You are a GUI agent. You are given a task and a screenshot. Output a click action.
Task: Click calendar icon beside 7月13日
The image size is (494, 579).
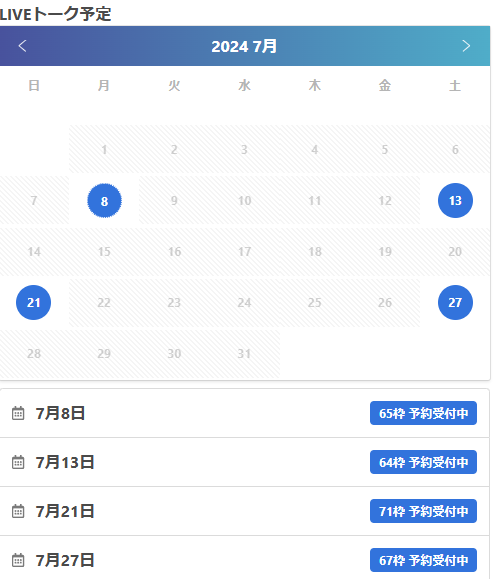coord(18,462)
